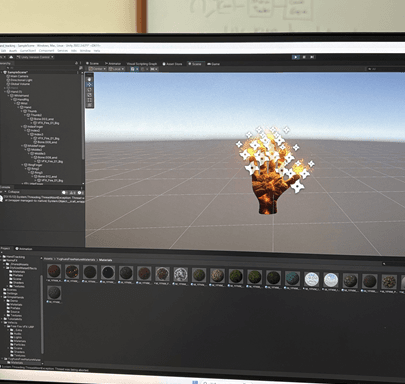Click the Scene view search field

pos(386,69)
